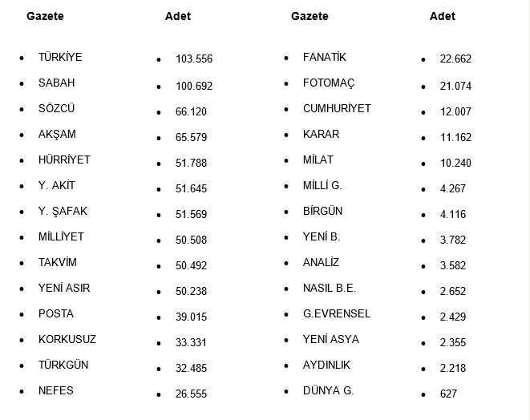Click the value 39.015
The height and width of the screenshot is (420, 530).
[191, 317]
